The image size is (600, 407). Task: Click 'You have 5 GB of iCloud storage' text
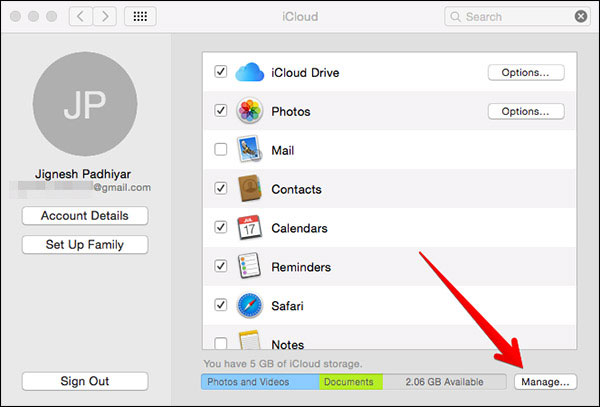click(283, 363)
